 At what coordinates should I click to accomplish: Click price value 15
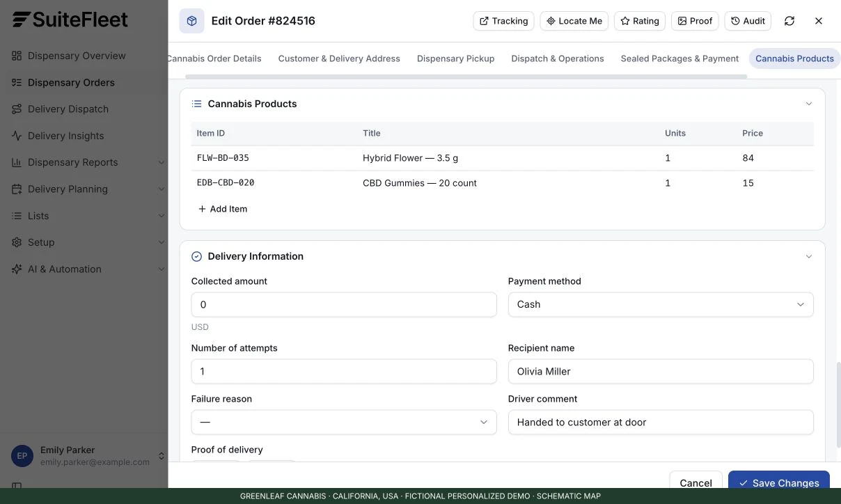pos(748,183)
